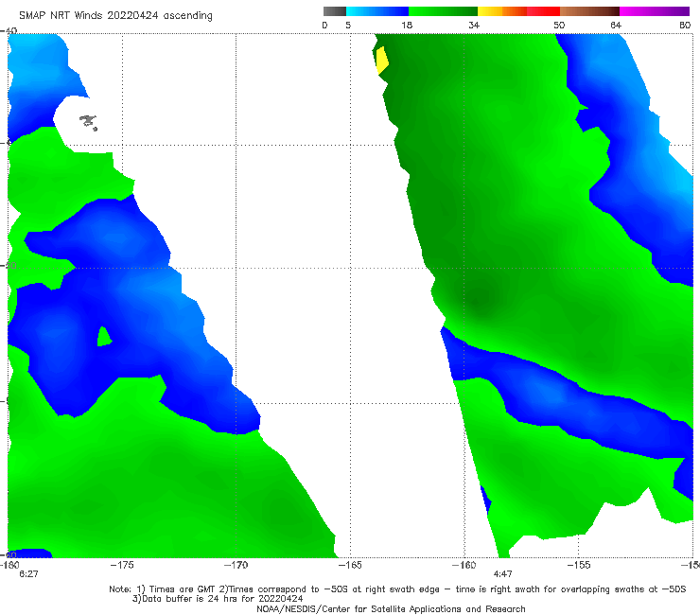Click the longitude label -170
700x615 pixels.
236,565
